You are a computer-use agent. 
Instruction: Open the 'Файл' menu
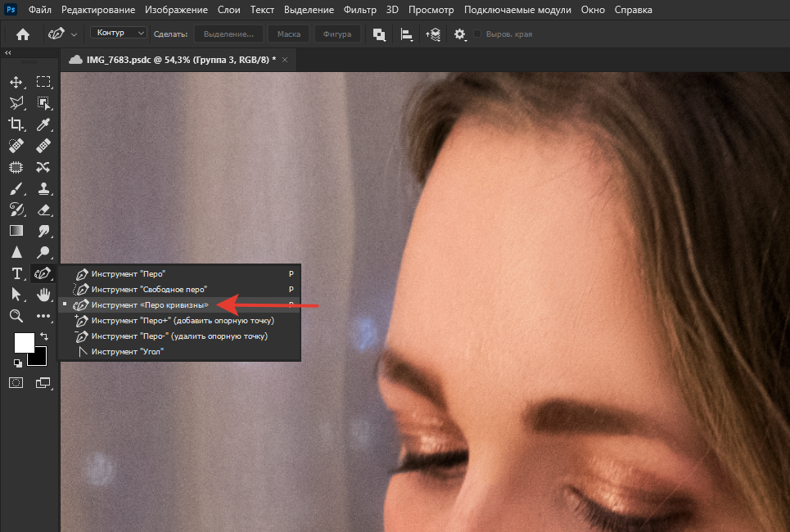pyautogui.click(x=40, y=10)
